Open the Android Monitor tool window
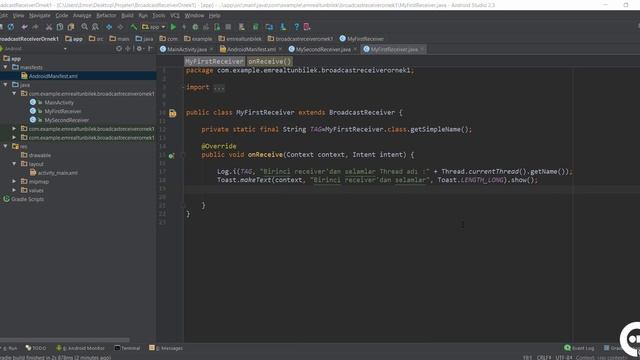Screen dimensions: 640x360 pos(81,348)
